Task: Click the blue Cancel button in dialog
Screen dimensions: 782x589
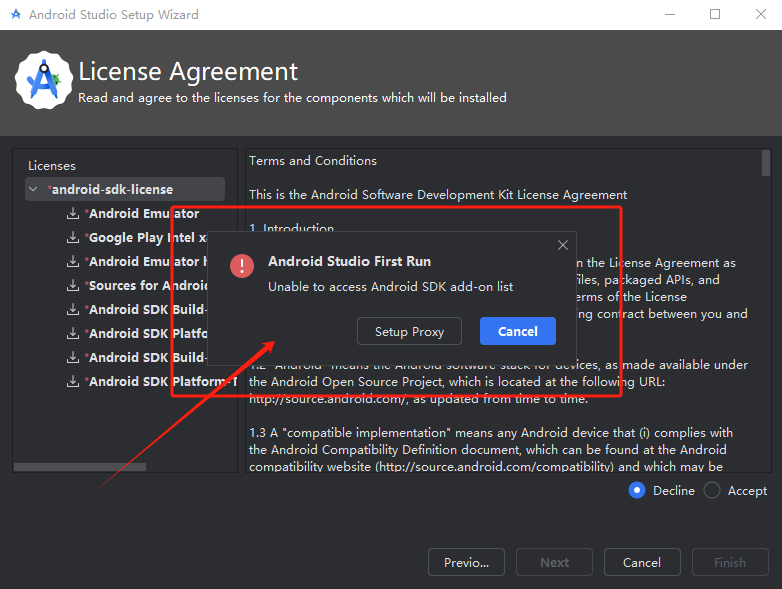Action: 518,331
